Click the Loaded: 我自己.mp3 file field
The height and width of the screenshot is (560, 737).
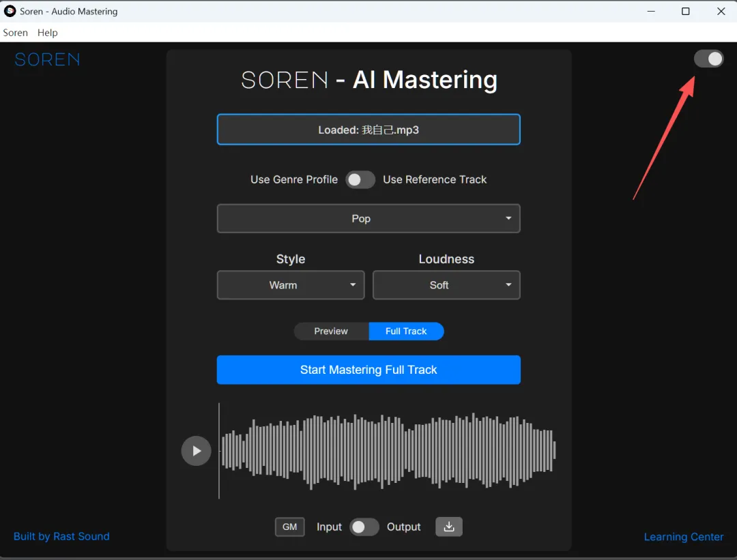click(369, 130)
